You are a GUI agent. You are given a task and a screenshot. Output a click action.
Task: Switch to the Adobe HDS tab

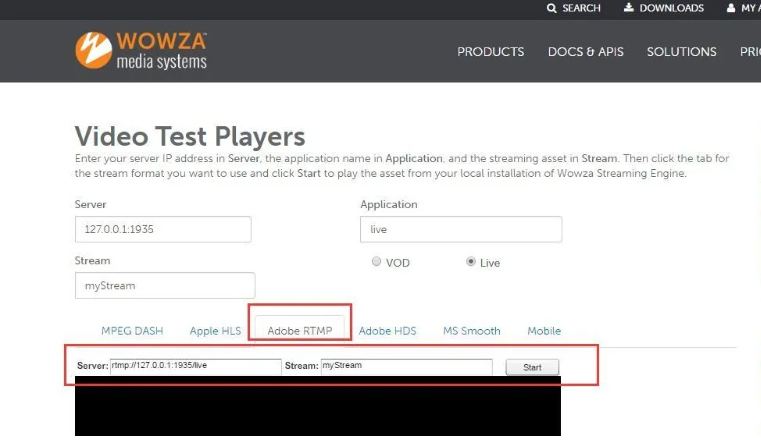[x=387, y=331]
